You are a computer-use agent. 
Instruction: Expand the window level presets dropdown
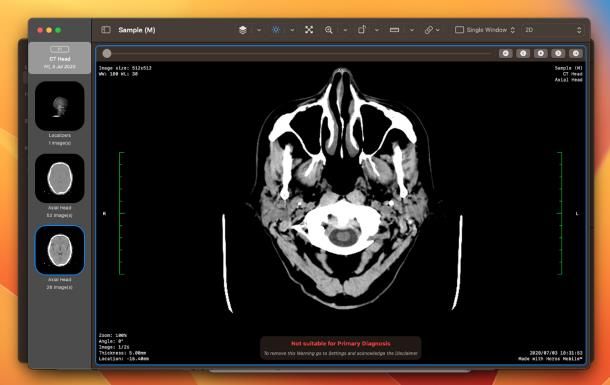292,30
